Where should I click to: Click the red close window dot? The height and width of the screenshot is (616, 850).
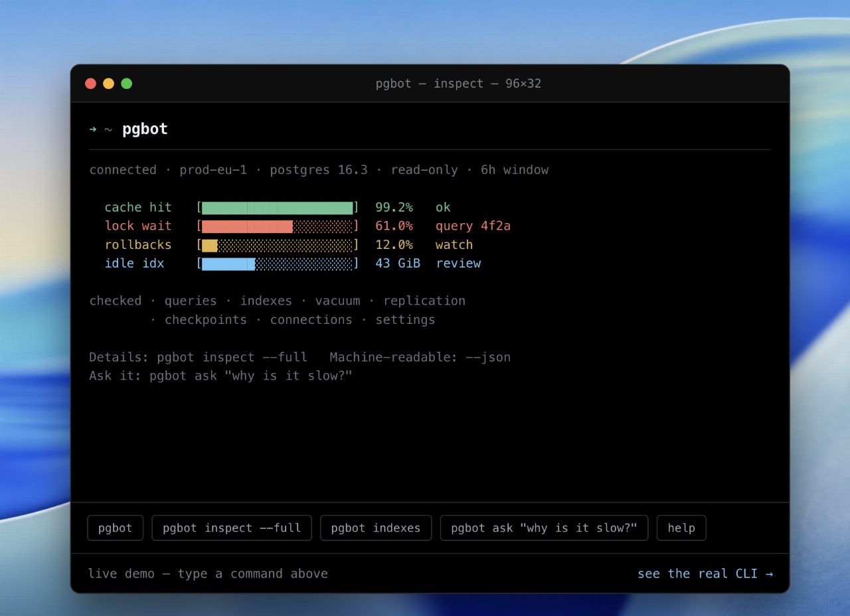pyautogui.click(x=90, y=84)
